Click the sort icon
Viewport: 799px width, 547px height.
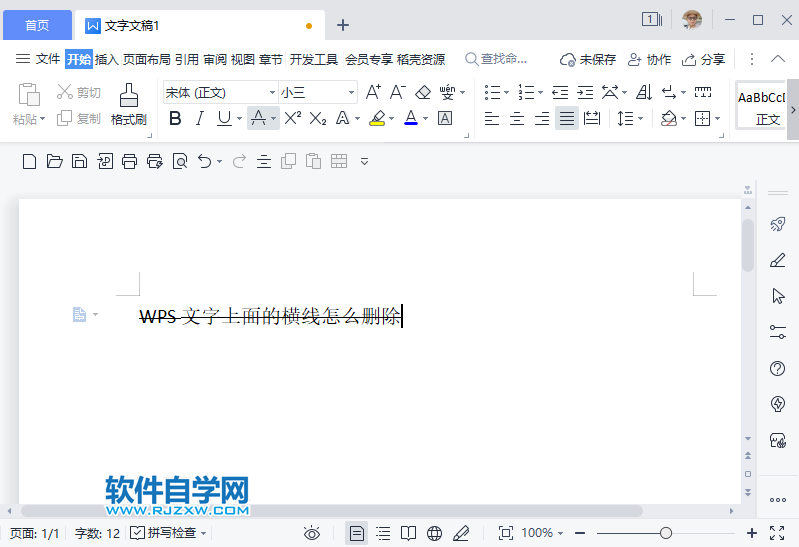(x=644, y=92)
